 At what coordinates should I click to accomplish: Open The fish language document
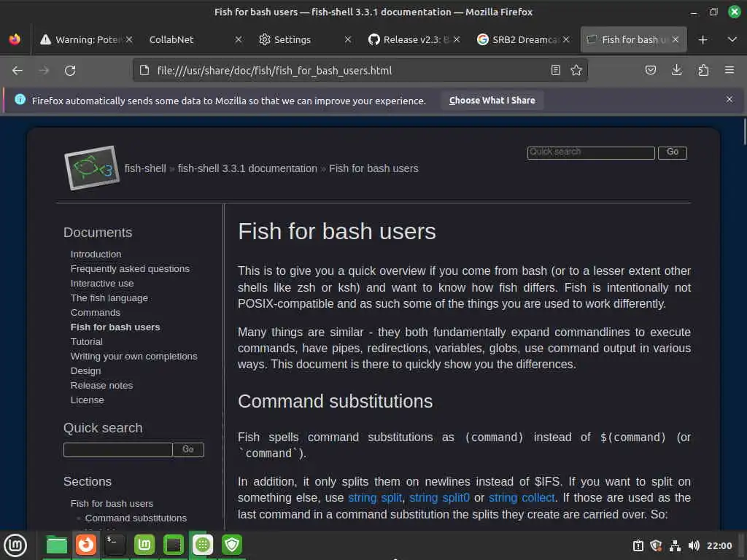[109, 298]
